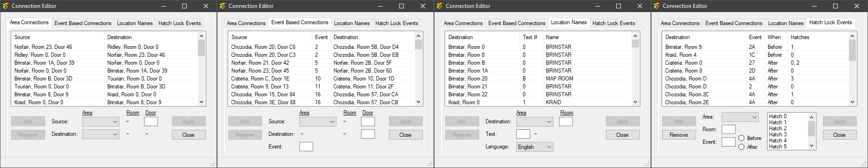
Task: Click When column header in Hatch Lock list
Action: click(776, 37)
